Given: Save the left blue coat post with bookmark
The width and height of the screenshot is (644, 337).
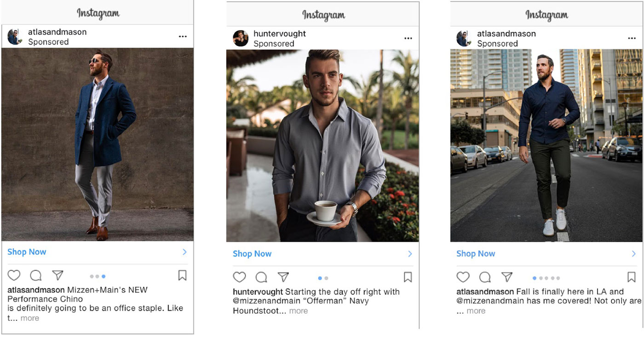Looking at the screenshot, I should point(182,275).
